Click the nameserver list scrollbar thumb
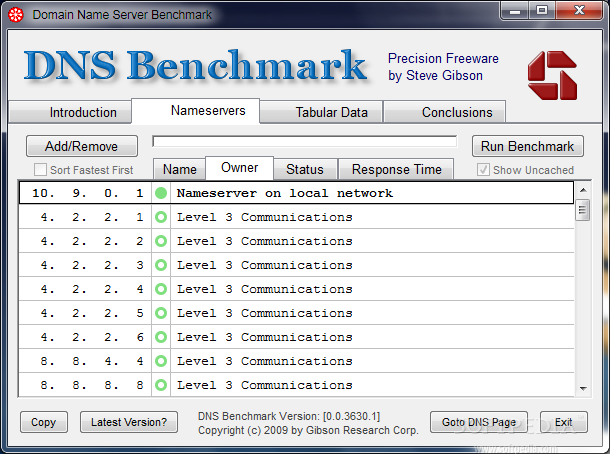Screen dimensions: 610x454 pos(582,210)
